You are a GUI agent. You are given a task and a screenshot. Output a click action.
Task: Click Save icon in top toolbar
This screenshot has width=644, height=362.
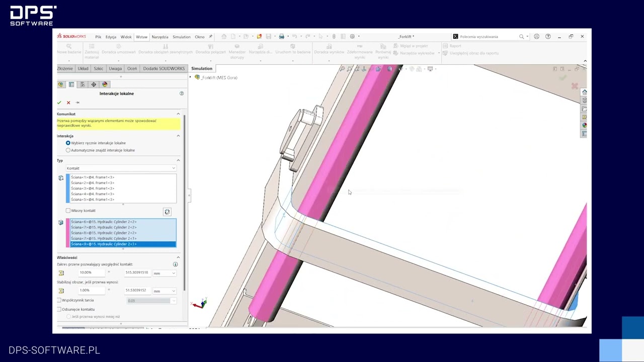tap(269, 37)
